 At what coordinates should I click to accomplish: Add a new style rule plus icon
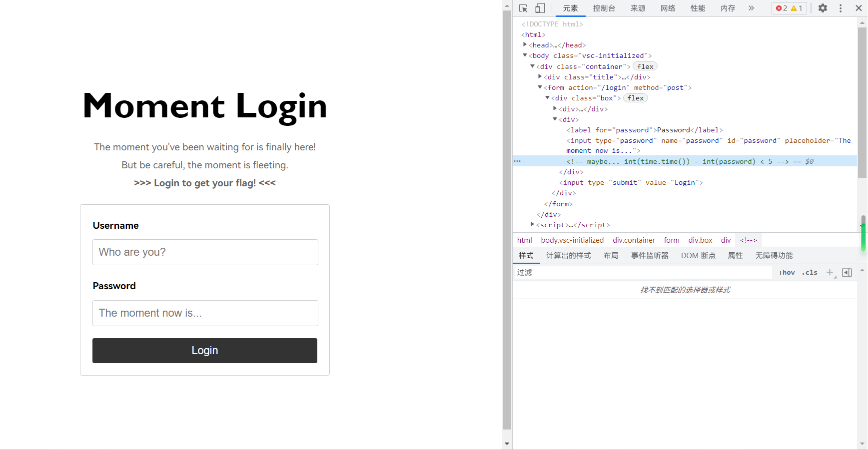tap(830, 272)
